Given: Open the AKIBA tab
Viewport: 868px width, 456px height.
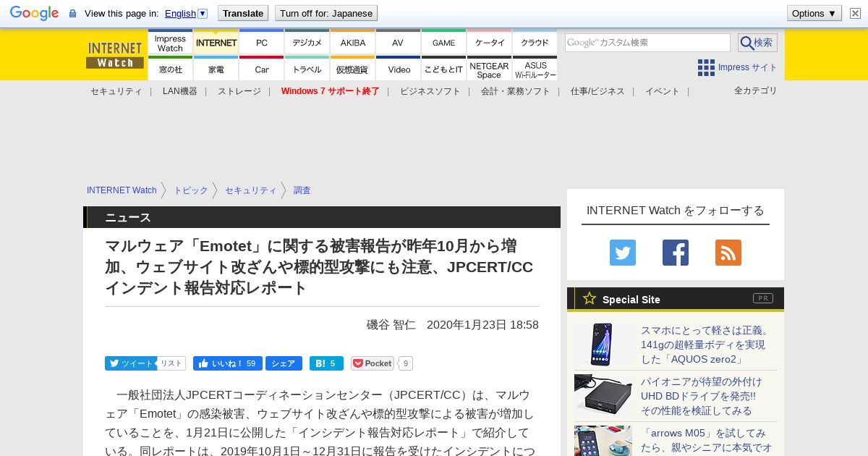Looking at the screenshot, I should click(x=353, y=43).
